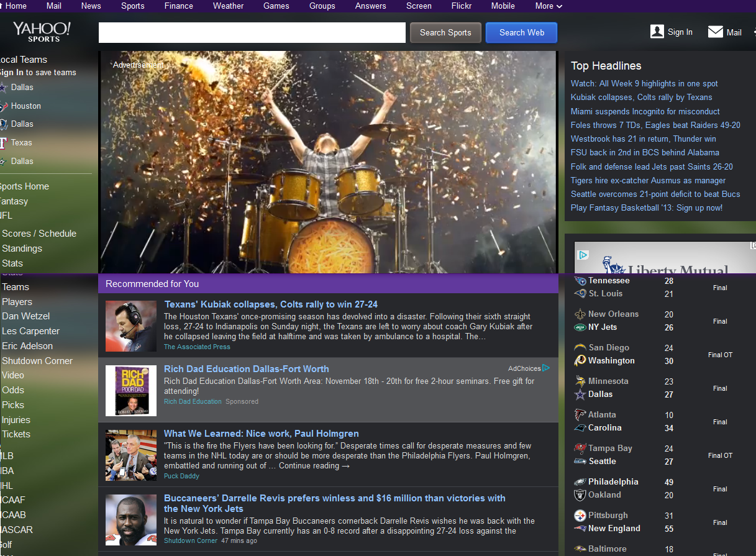
Task: Click the Yahoo Sports logo
Action: coord(42,31)
